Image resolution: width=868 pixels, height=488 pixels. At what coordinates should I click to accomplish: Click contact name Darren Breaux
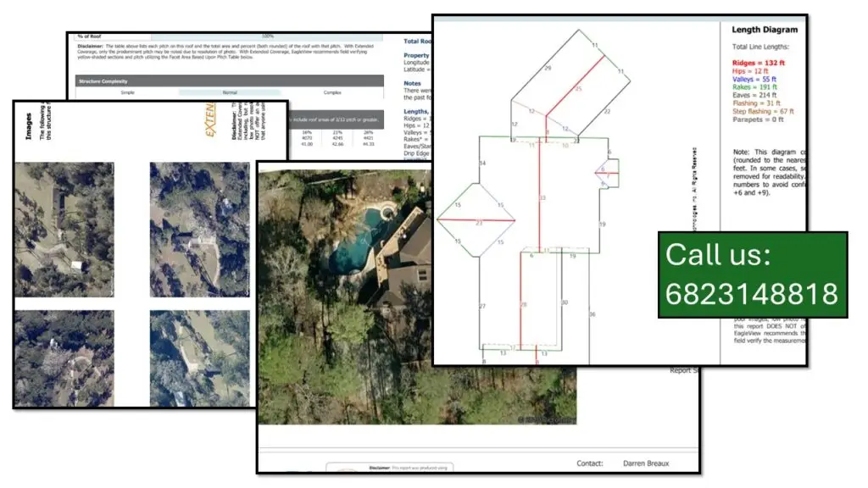point(647,463)
